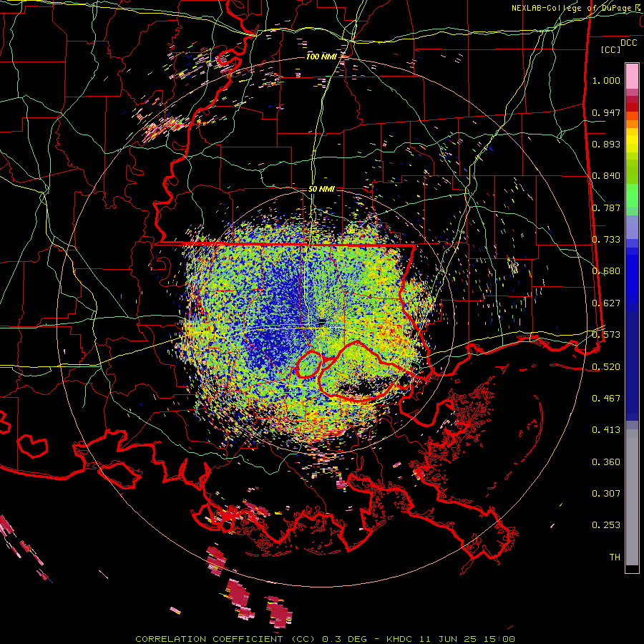Viewport: 644px width, 644px height.
Task: Click the 0.360 legend value
Action: point(606,462)
